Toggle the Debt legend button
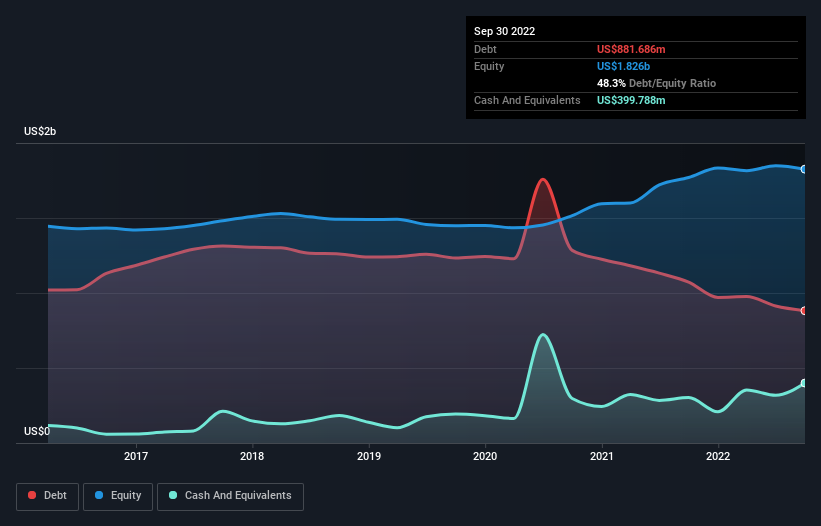The width and height of the screenshot is (821, 526). click(48, 496)
